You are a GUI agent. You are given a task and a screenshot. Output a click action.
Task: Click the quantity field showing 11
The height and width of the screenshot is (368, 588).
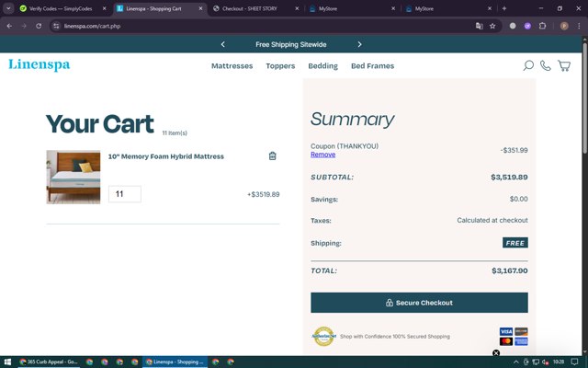click(125, 194)
